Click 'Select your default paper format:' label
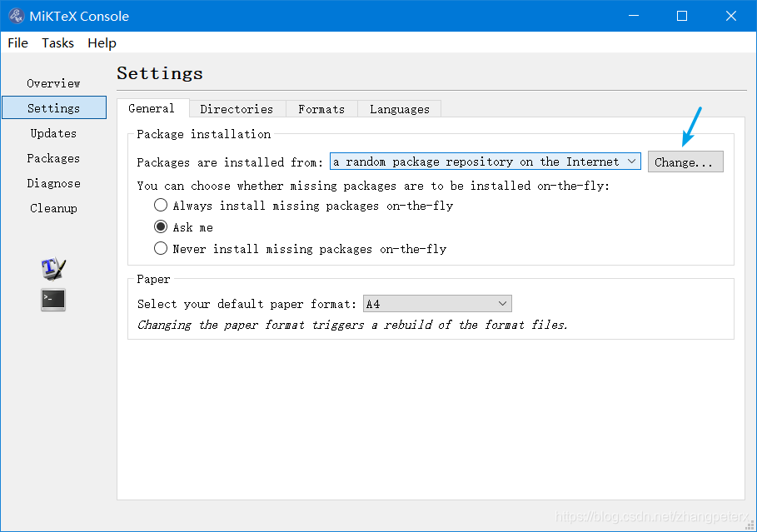The height and width of the screenshot is (532, 757). click(247, 304)
